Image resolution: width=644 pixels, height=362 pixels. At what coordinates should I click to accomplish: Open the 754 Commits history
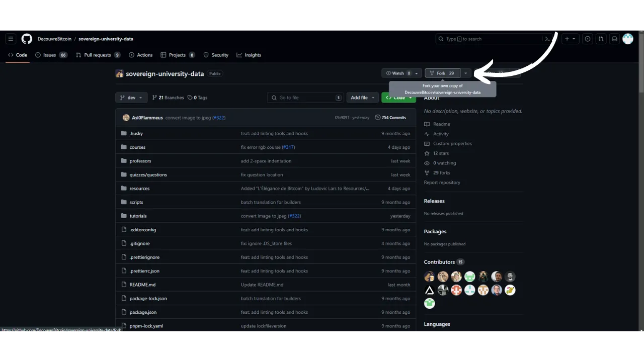[x=391, y=118]
